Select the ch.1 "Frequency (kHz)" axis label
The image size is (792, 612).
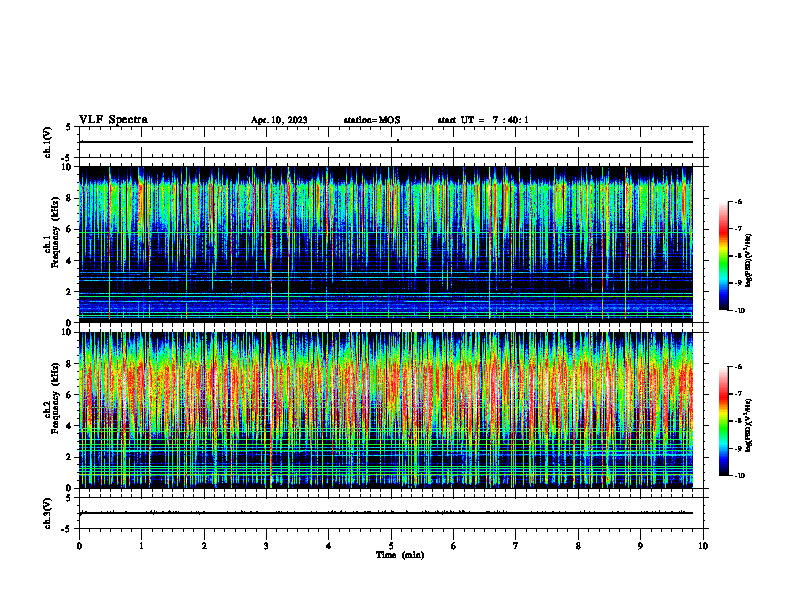tap(55, 233)
